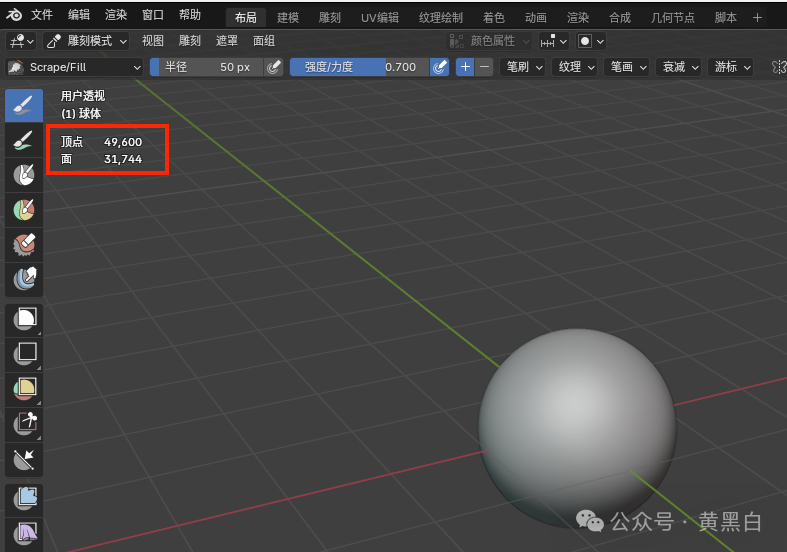Click the Scrape/Fill brush thumbnail icon
Image resolution: width=787 pixels, height=552 pixels.
point(16,67)
